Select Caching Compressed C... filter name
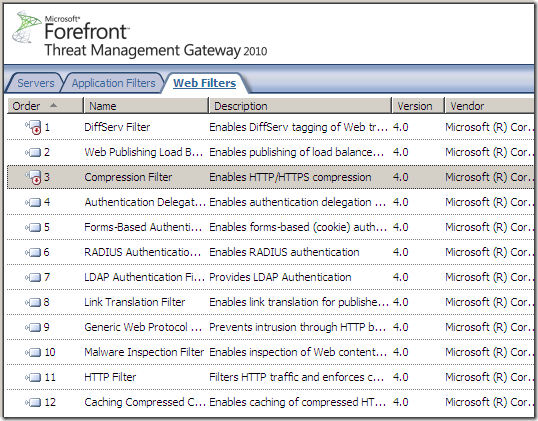538x421 pixels. click(x=145, y=402)
